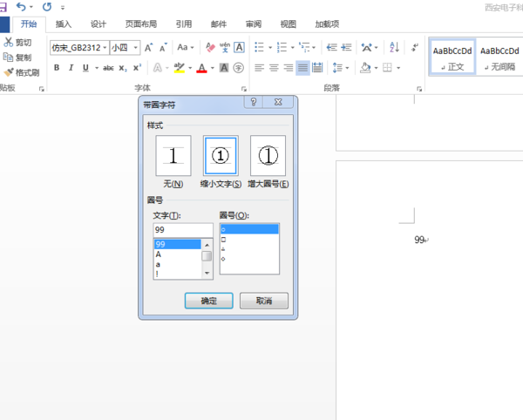The image size is (523, 420).
Task: Open the font name dropdown 仿宋_GB2312
Action: [x=78, y=47]
